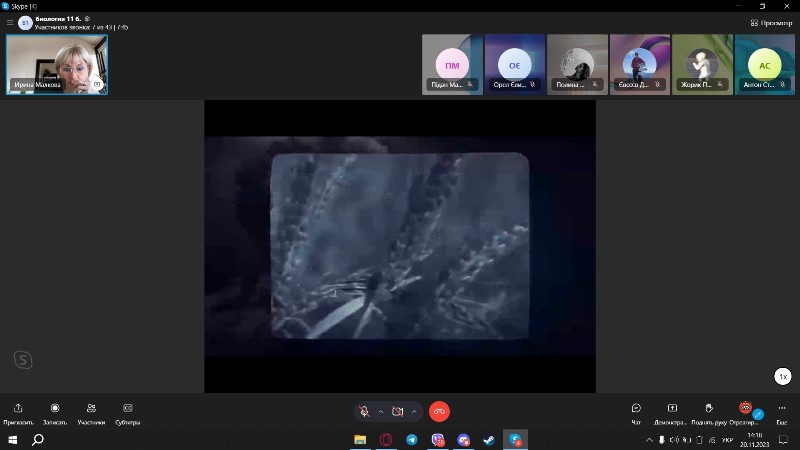Click the shared screen video area
This screenshot has width=800, height=450.
[400, 246]
